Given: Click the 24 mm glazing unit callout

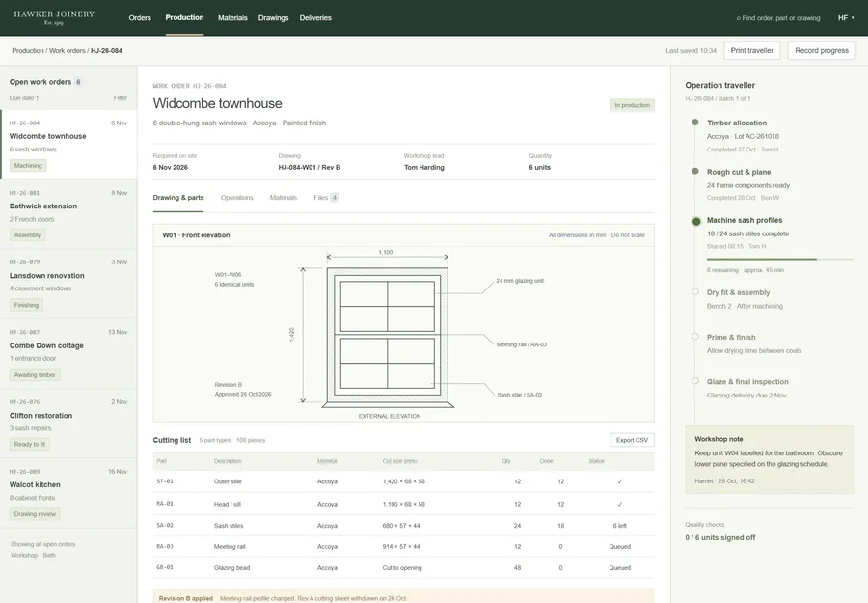Looking at the screenshot, I should (x=520, y=281).
